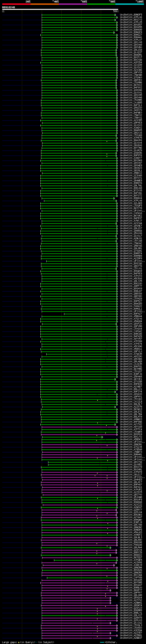Click the =100char. scale legend text

pos(111,642)
